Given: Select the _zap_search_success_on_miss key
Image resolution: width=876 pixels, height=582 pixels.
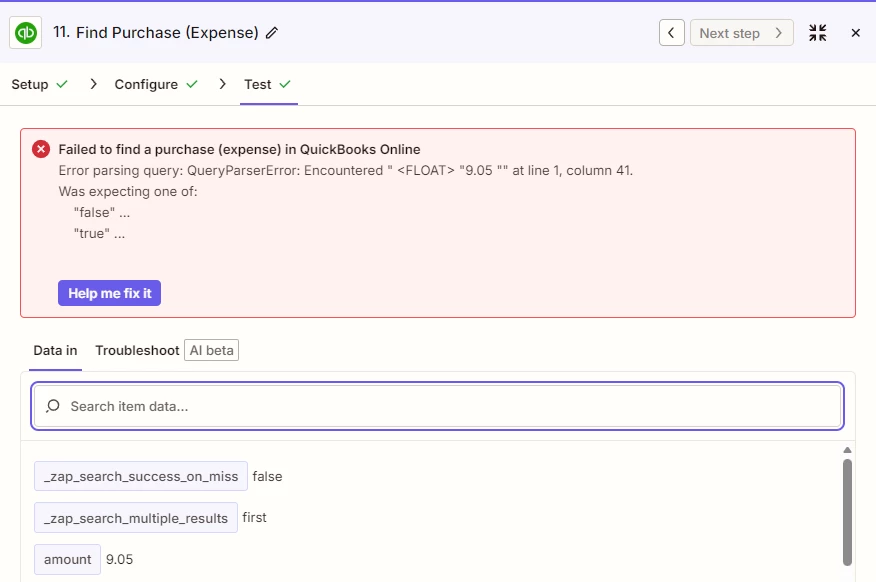Looking at the screenshot, I should coord(141,476).
